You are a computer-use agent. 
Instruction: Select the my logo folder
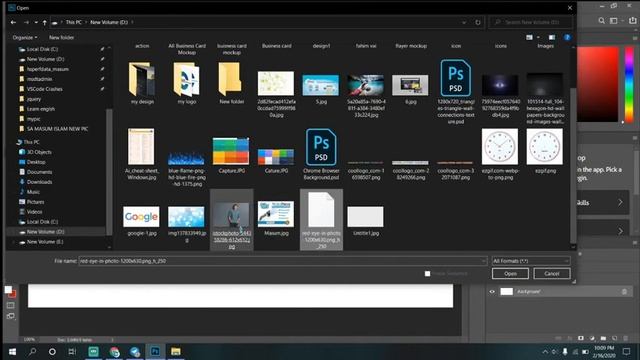(x=187, y=83)
